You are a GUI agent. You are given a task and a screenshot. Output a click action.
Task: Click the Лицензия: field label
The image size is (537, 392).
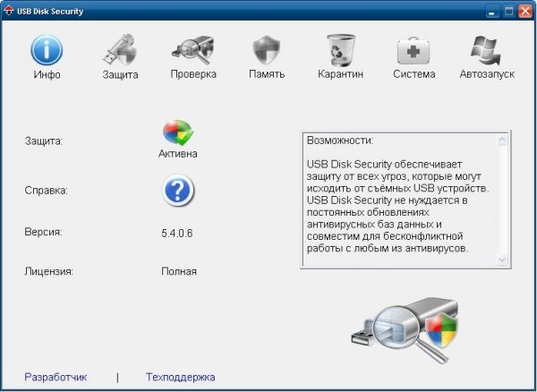point(49,271)
